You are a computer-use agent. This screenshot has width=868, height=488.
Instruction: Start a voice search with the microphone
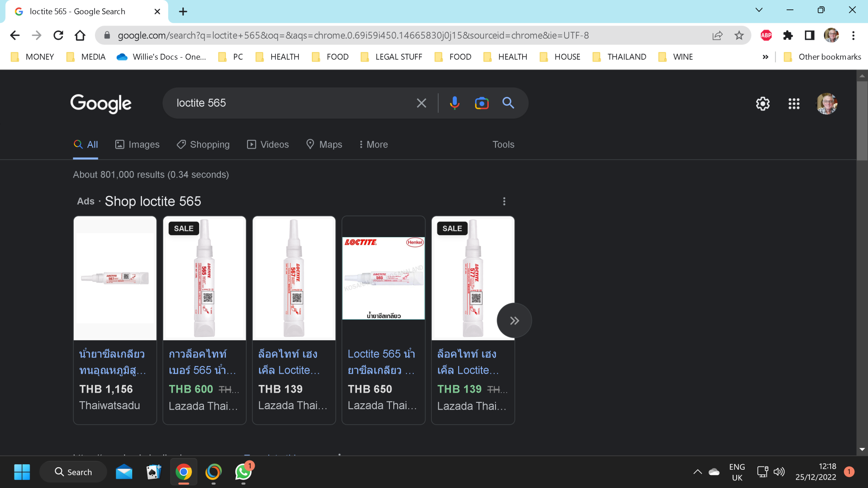tap(454, 103)
